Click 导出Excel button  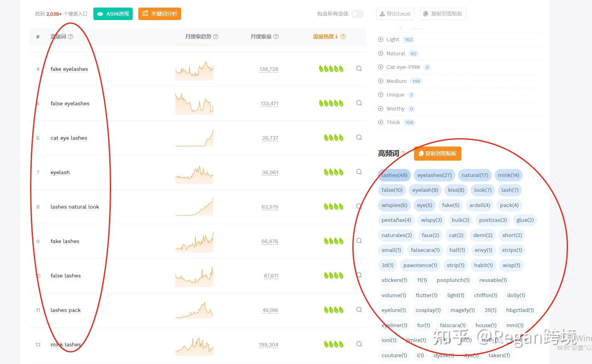[x=395, y=14]
